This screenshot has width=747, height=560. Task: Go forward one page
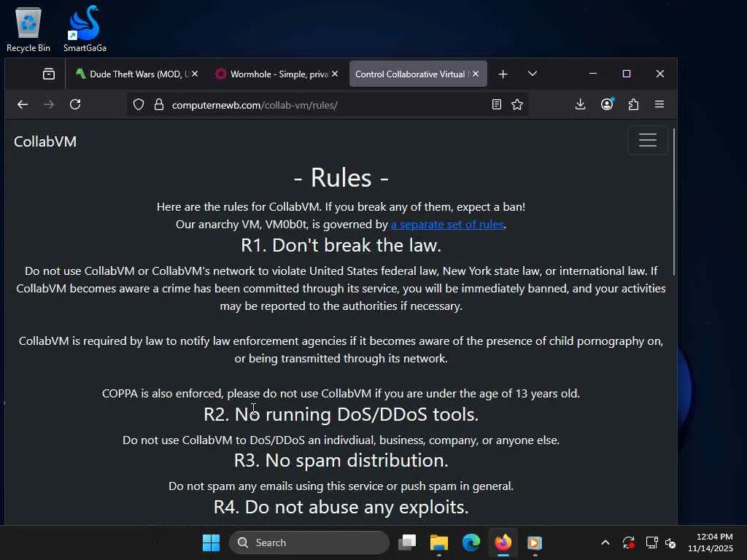point(49,104)
